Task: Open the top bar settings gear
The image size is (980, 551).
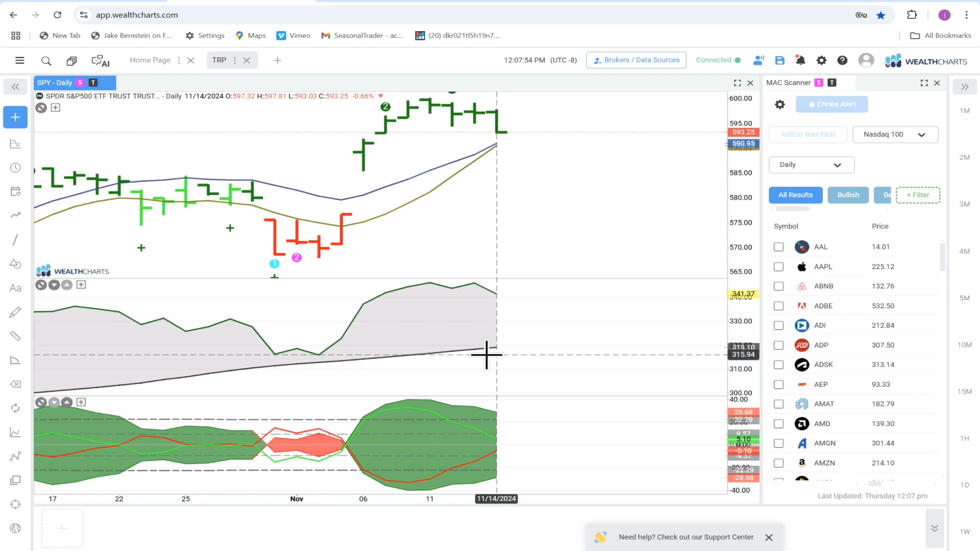Action: tap(821, 60)
